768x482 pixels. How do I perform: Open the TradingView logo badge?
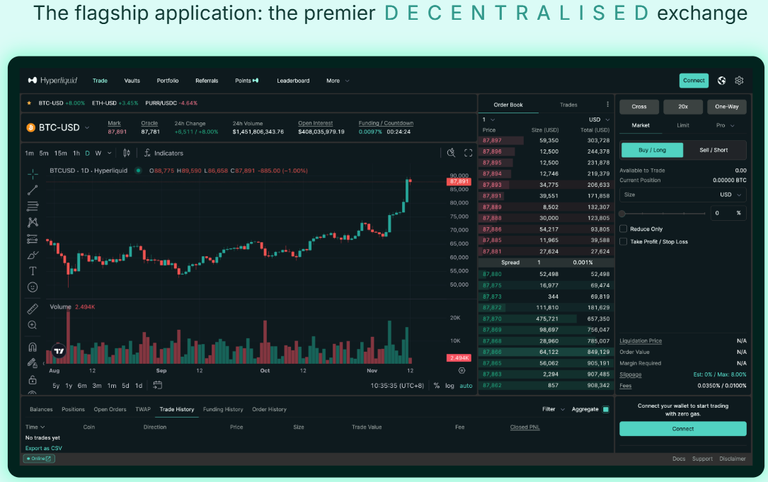[59, 351]
